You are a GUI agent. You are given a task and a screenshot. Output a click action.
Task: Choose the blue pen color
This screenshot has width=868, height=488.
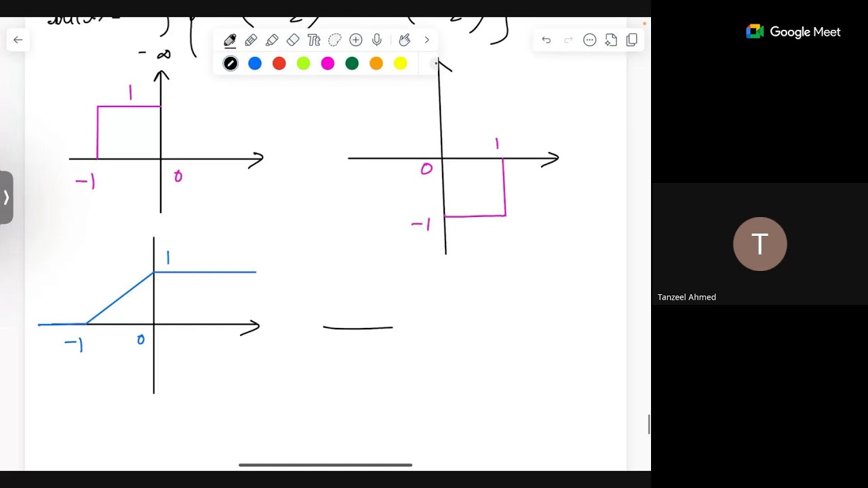click(255, 64)
